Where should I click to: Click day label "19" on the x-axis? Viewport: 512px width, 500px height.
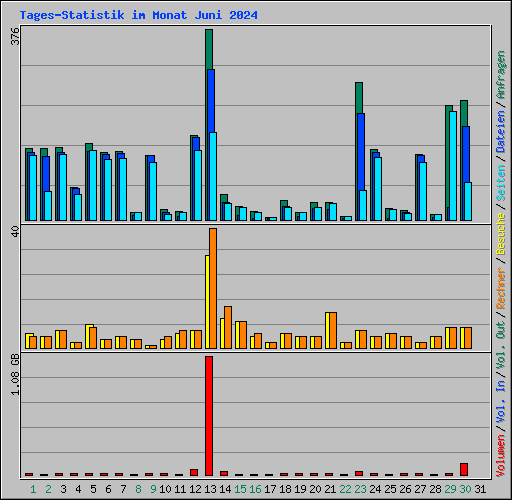click(x=300, y=489)
